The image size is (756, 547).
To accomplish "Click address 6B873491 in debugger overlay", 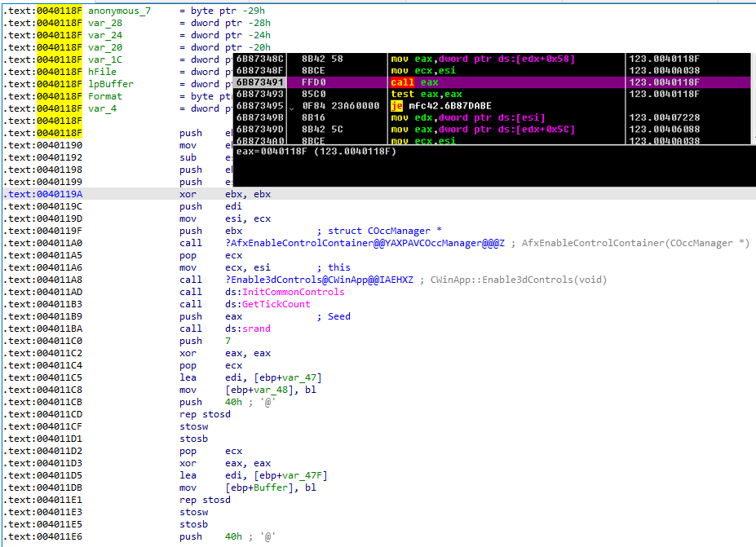I will 259,82.
